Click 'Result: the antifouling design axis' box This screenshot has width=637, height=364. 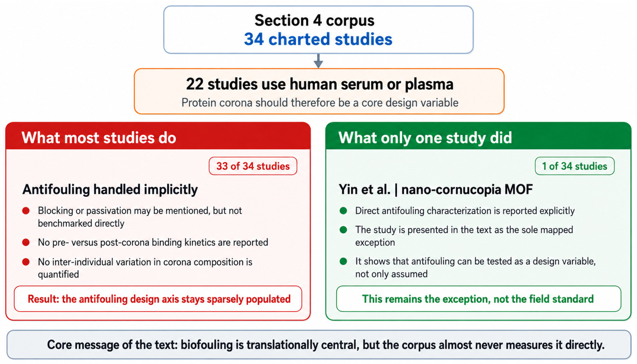[158, 299]
